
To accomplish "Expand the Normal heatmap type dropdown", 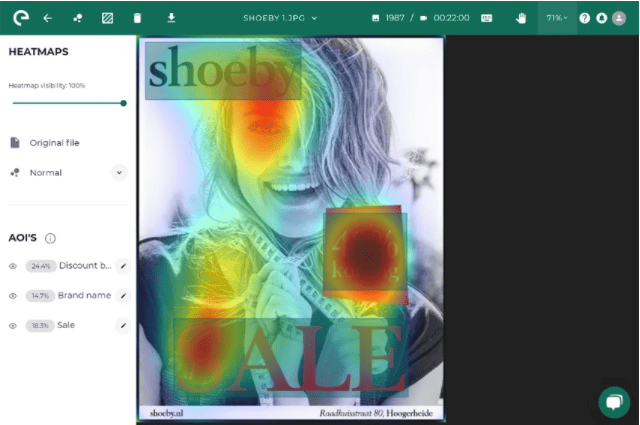I will coord(119,173).
